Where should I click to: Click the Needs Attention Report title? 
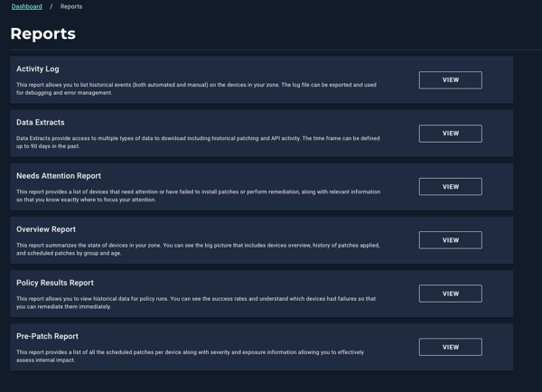(x=59, y=176)
